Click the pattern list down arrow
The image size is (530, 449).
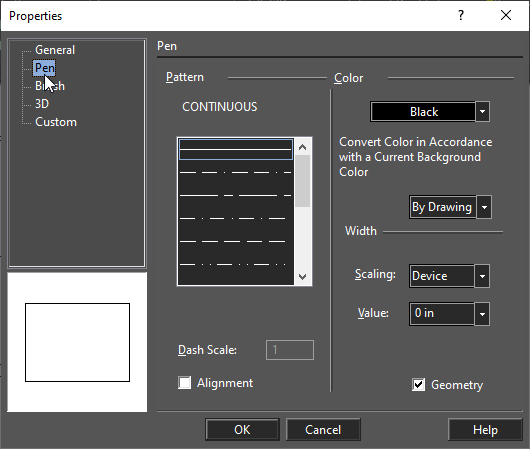click(303, 277)
